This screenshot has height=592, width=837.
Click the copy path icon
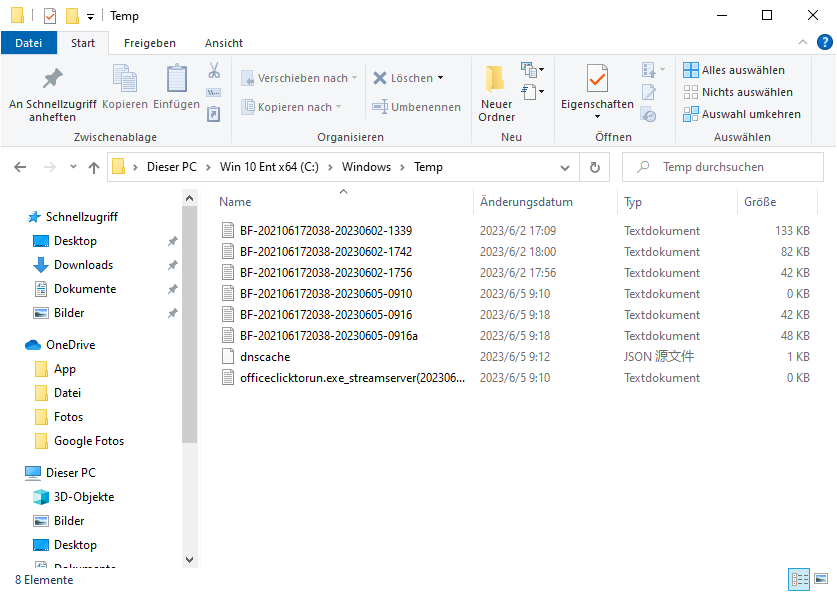point(214,92)
